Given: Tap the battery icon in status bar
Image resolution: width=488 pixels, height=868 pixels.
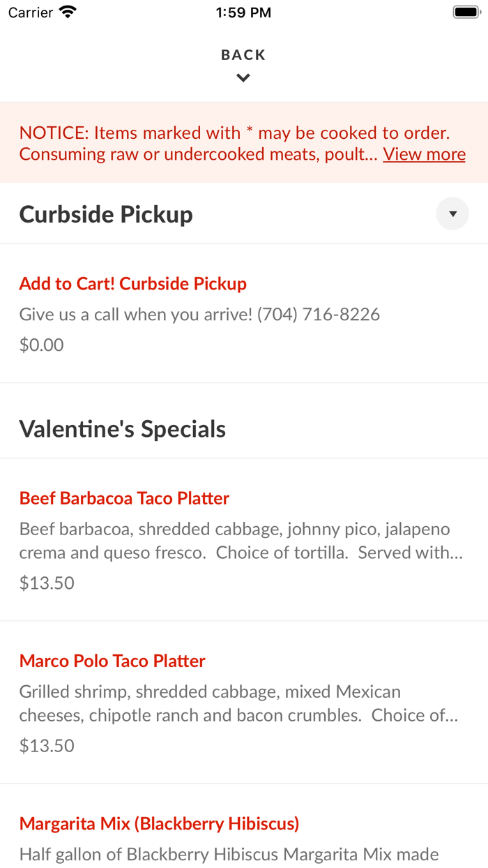Looking at the screenshot, I should [465, 12].
